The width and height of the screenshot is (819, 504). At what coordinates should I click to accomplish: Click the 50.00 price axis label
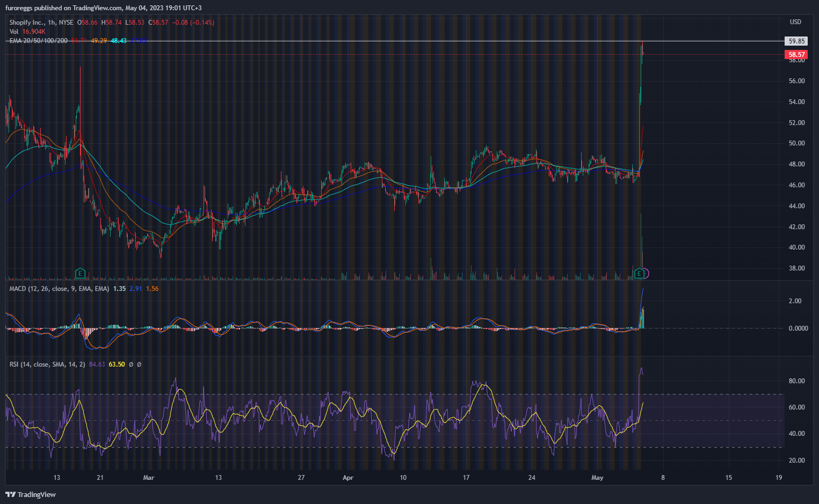coord(797,143)
